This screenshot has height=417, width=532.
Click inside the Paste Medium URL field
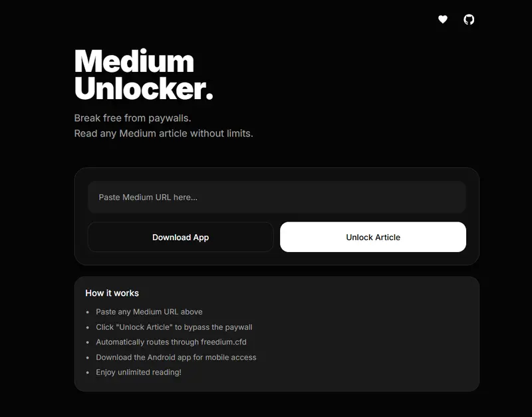click(x=277, y=197)
